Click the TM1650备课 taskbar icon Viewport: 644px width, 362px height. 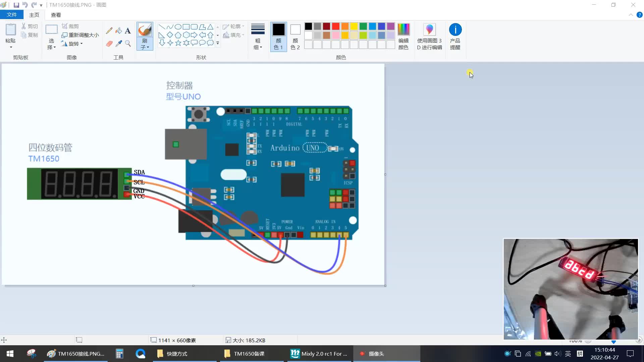tap(250, 354)
